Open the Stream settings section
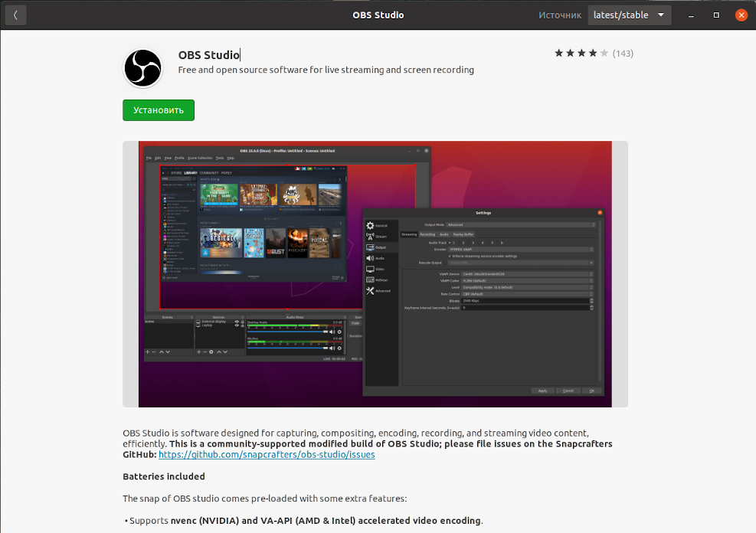 [381, 237]
